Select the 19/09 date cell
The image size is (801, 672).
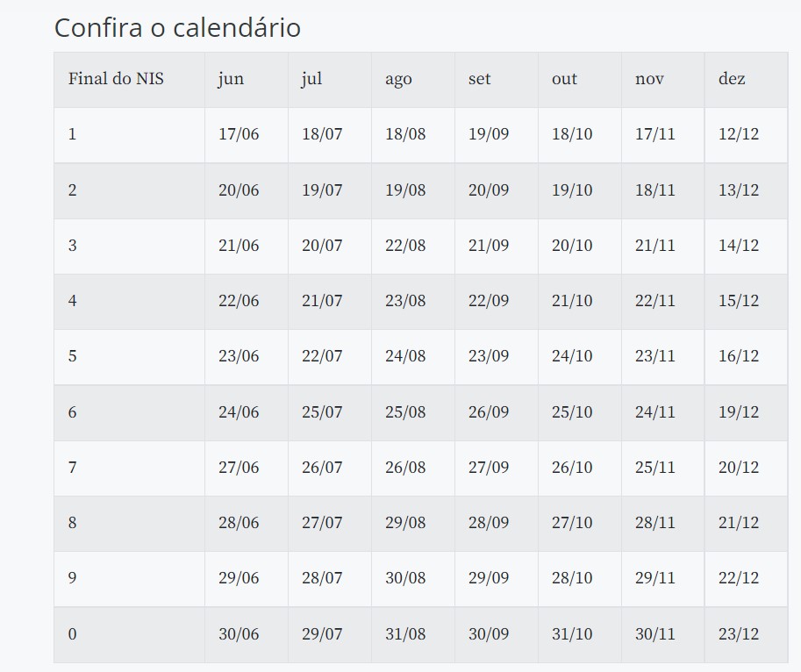tap(489, 134)
